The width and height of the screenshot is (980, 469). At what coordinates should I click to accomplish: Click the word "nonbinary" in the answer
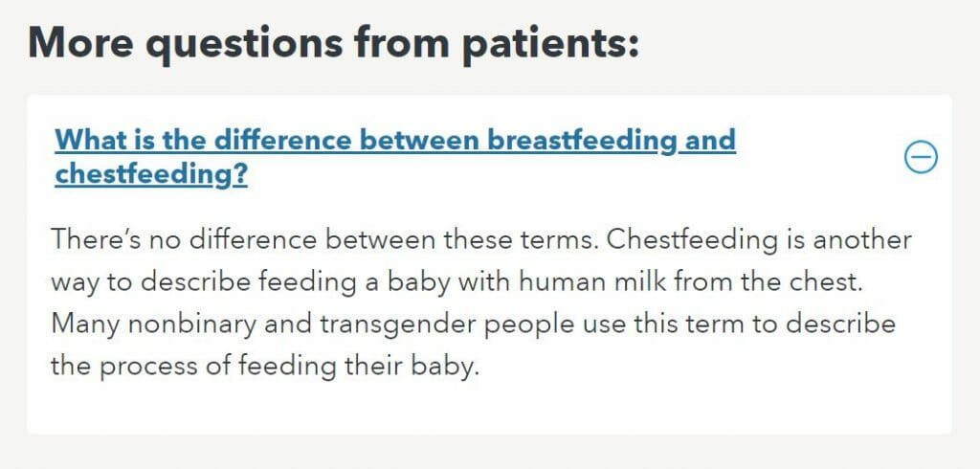click(x=189, y=324)
